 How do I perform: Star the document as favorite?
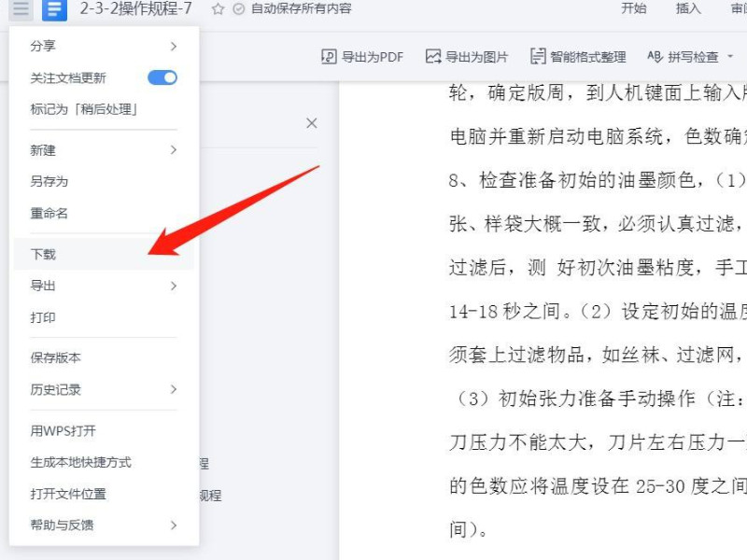tap(218, 9)
